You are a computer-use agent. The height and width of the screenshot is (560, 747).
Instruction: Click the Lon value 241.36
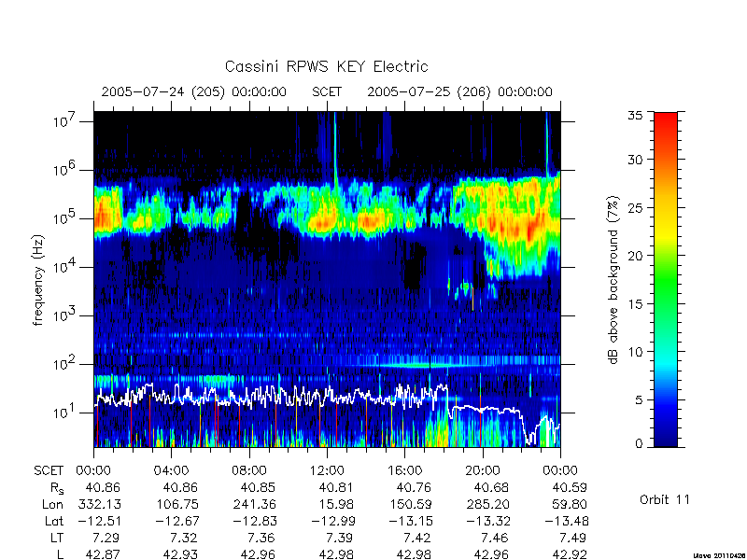pyautogui.click(x=254, y=505)
